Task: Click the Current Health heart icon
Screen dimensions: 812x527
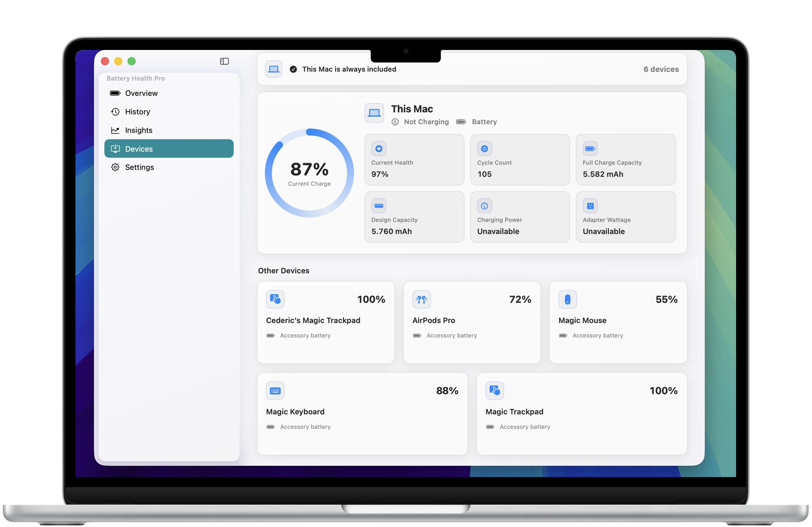Action: point(379,149)
